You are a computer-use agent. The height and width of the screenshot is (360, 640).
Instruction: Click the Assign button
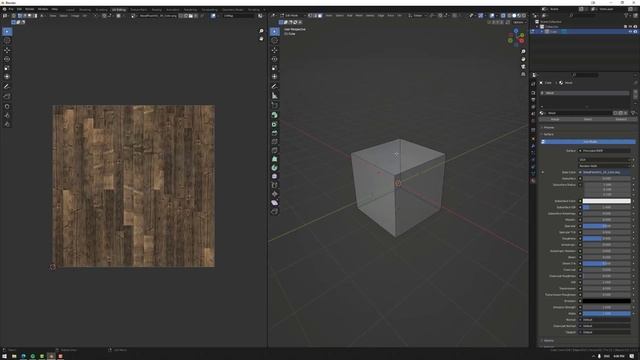[555, 119]
